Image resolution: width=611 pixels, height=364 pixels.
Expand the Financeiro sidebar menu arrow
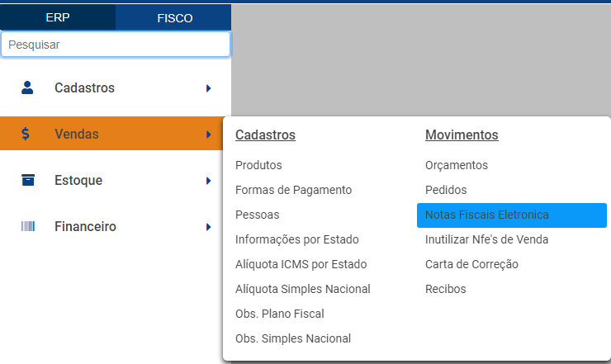pyautogui.click(x=209, y=226)
